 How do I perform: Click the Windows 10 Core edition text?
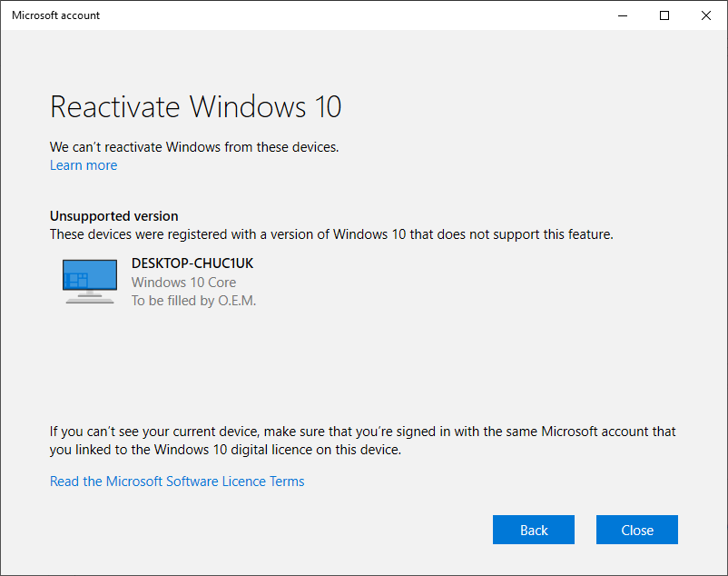tap(183, 283)
